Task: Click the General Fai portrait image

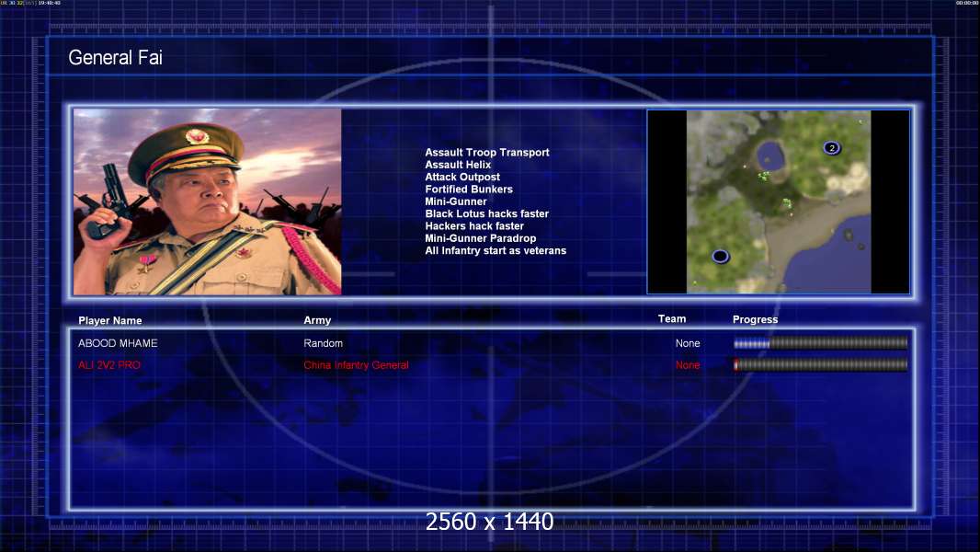Action: pos(208,201)
